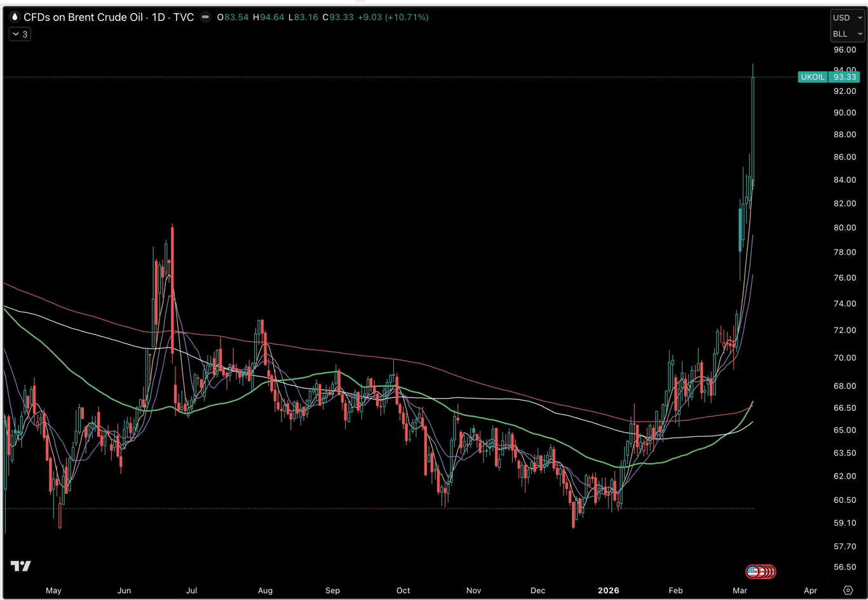Click the May label on the time axis
The image size is (868, 600).
tap(53, 590)
